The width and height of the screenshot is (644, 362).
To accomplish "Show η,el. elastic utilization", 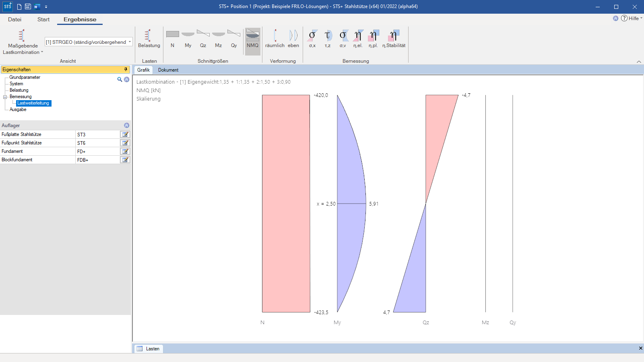I will 358,39.
